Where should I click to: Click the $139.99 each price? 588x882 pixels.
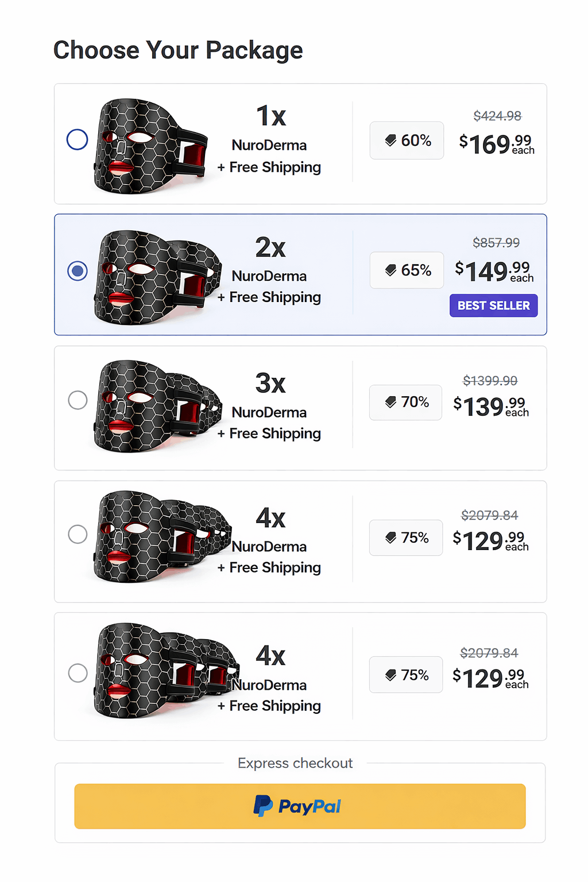coord(491,407)
